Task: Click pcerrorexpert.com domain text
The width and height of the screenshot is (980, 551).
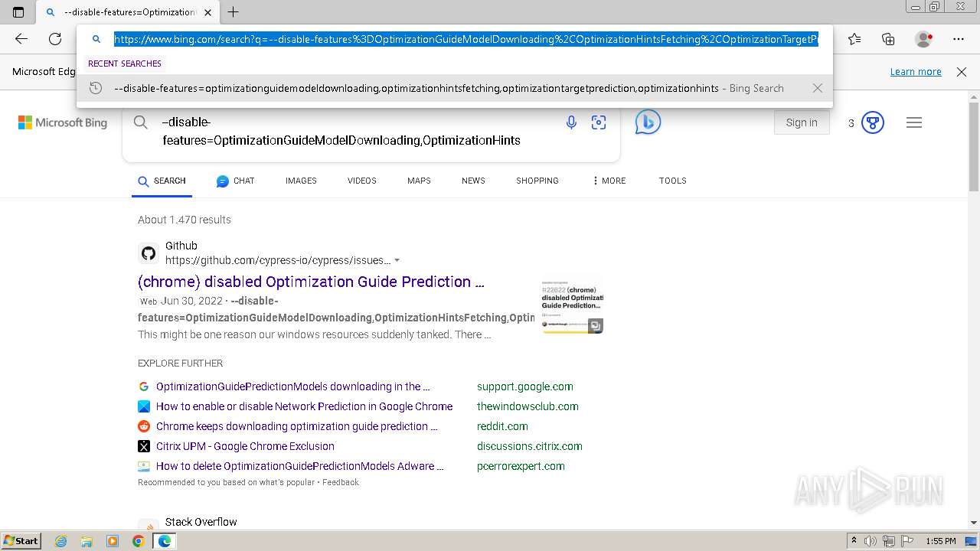Action: pyautogui.click(x=521, y=466)
